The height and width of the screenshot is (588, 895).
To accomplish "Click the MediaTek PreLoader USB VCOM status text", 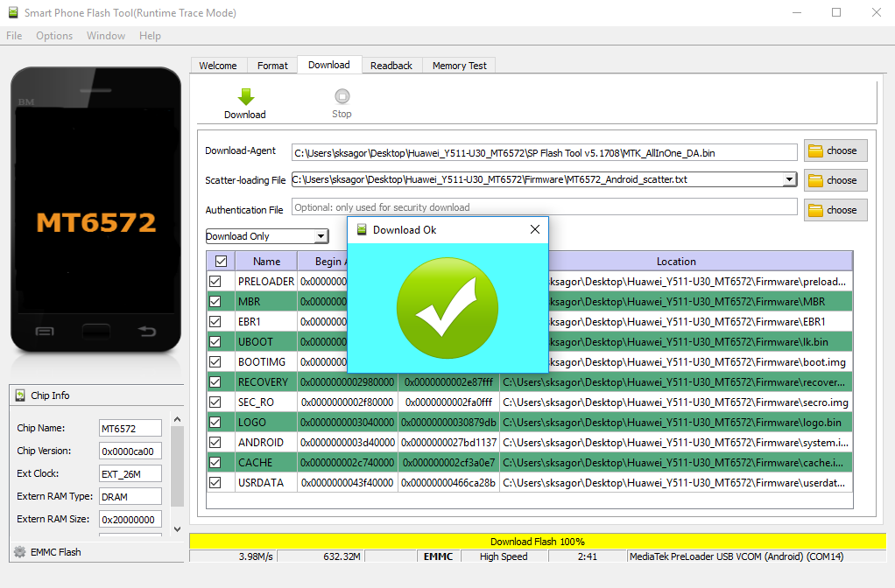I will 736,556.
